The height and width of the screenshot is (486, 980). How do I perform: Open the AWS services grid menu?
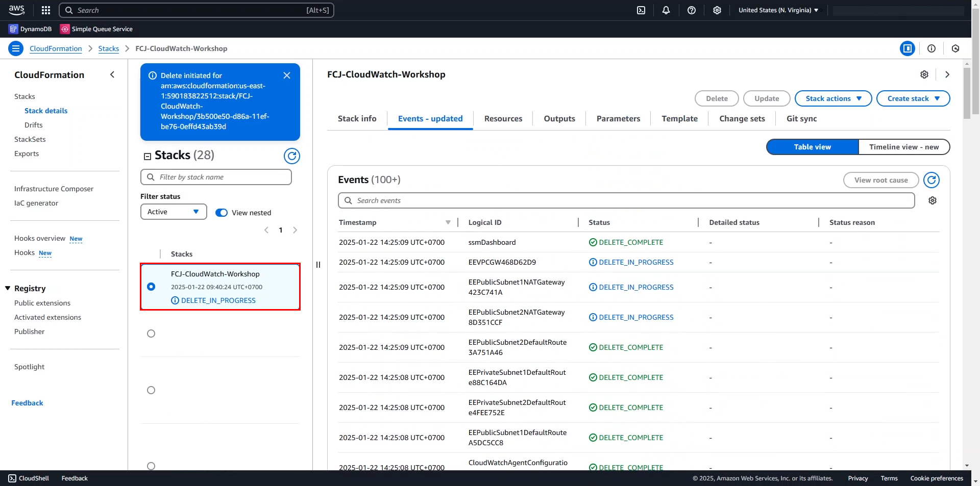[46, 10]
